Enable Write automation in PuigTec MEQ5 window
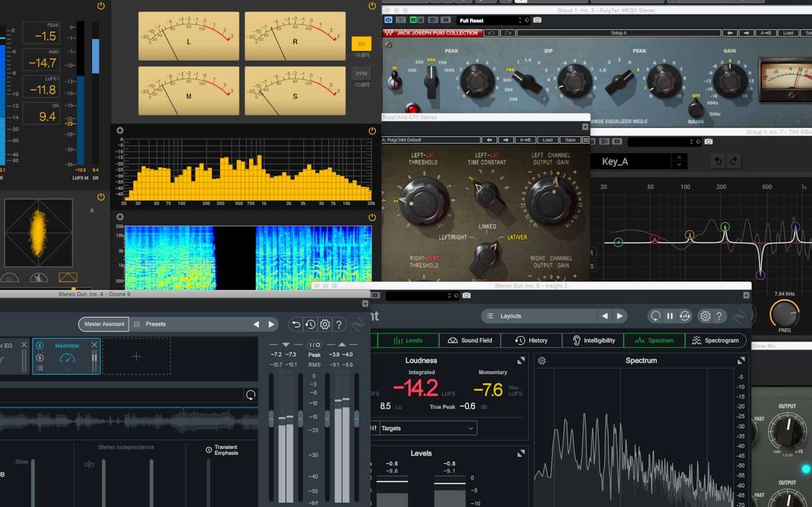Screen dimensions: 812x507 (x=421, y=20)
